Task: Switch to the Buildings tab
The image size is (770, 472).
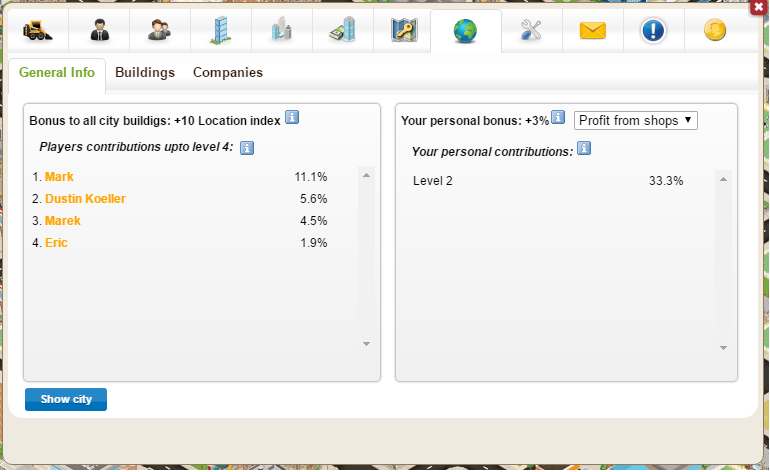Action: pos(145,73)
